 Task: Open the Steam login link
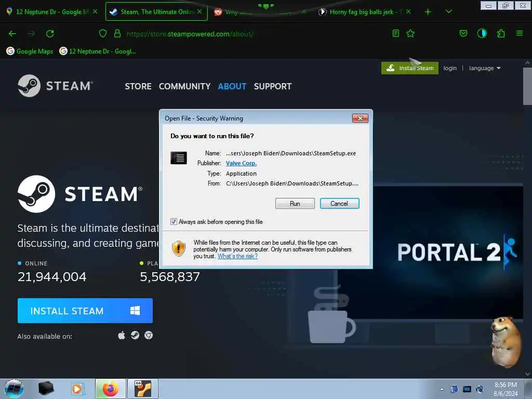[450, 68]
